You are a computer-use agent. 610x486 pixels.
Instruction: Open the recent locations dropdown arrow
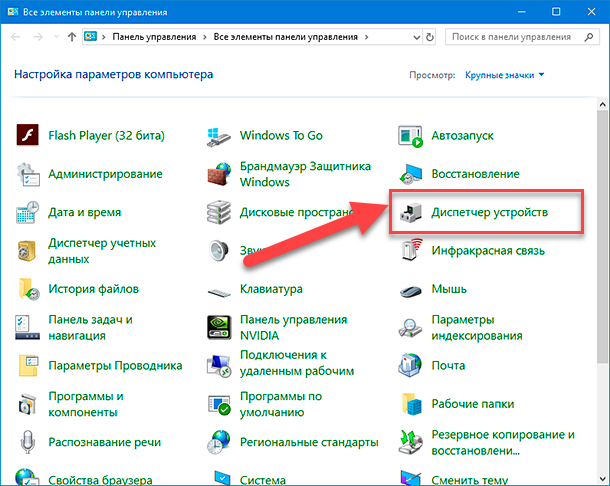[x=56, y=37]
